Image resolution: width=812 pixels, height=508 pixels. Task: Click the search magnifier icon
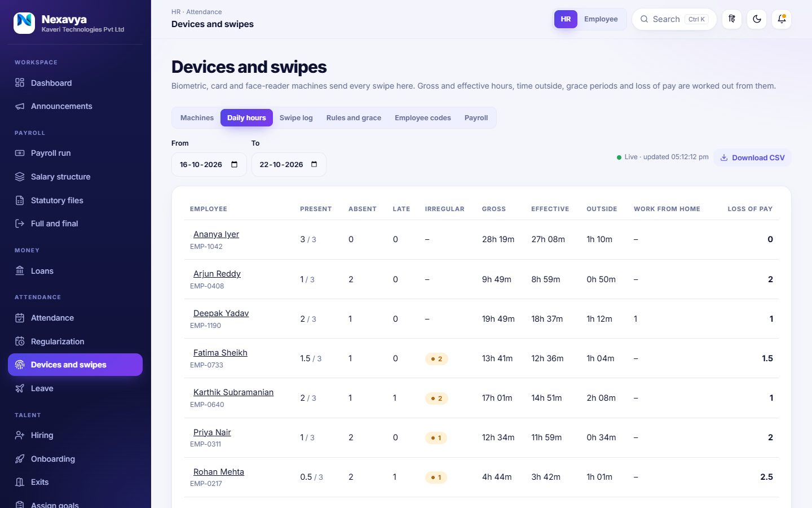(644, 19)
